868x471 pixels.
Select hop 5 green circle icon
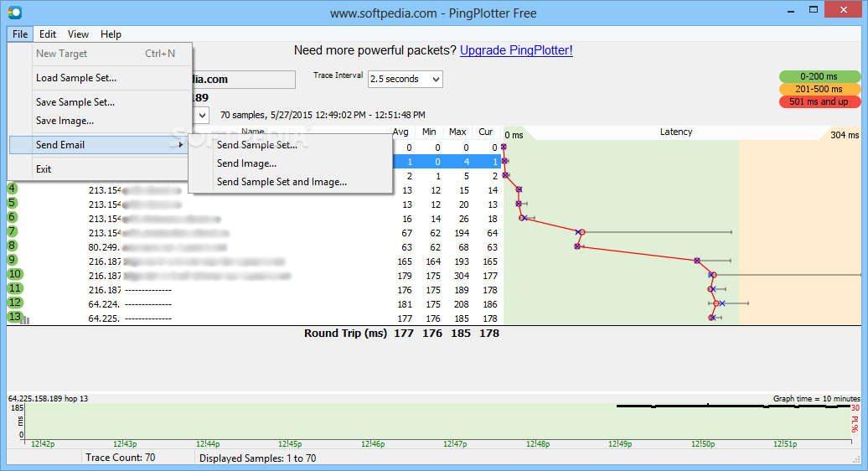point(13,203)
